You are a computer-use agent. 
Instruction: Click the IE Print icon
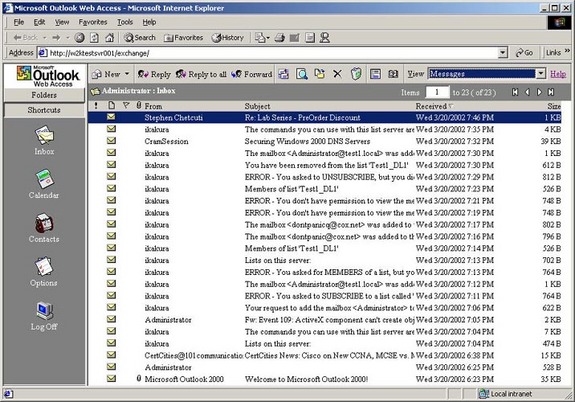(x=280, y=37)
